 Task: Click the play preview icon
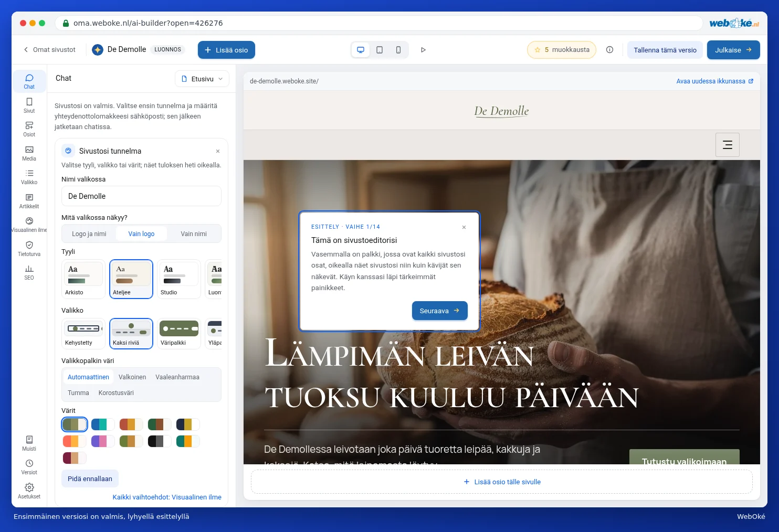(x=423, y=50)
